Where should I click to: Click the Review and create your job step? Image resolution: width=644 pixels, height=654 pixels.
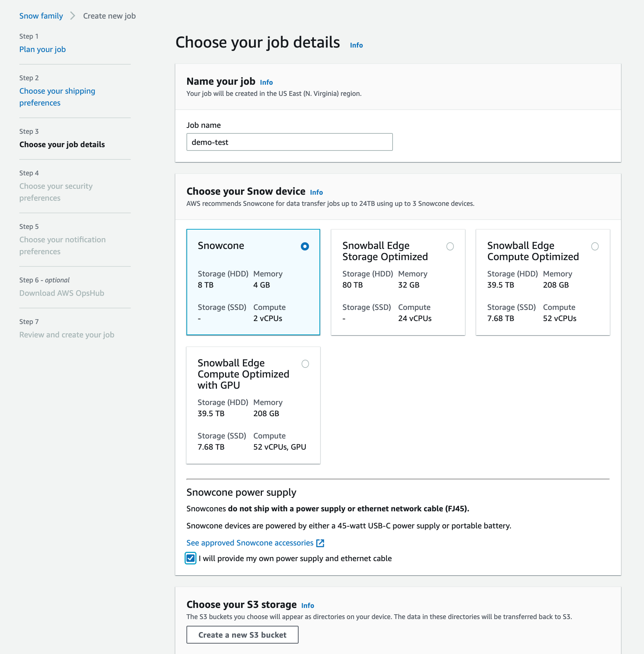pyautogui.click(x=67, y=335)
